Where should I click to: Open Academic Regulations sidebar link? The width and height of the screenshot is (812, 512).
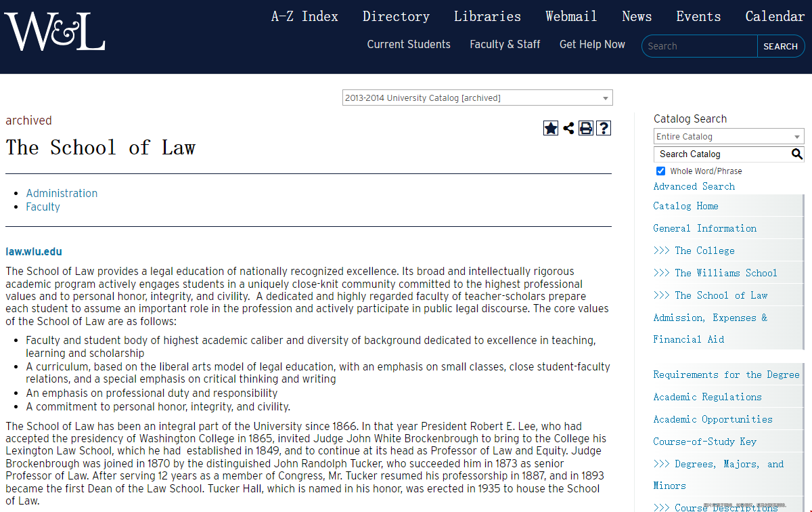pos(708,397)
